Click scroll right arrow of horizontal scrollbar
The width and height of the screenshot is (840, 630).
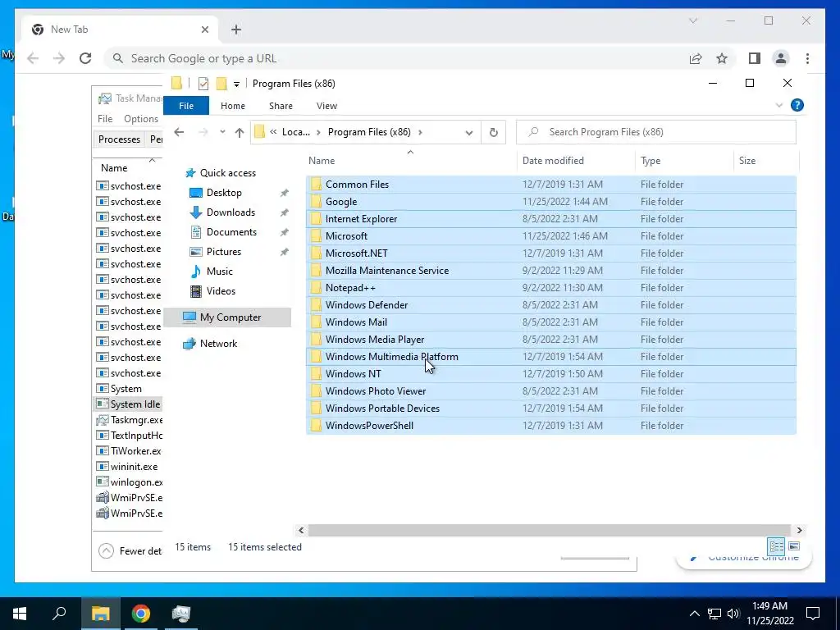pos(799,531)
